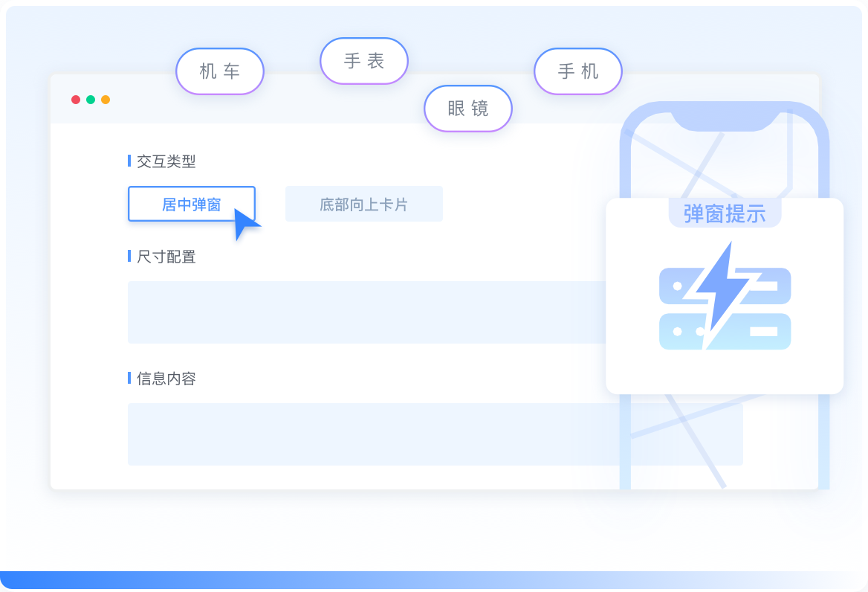868x592 pixels.
Task: Click the 尺寸配置 section heading
Action: coord(166,257)
